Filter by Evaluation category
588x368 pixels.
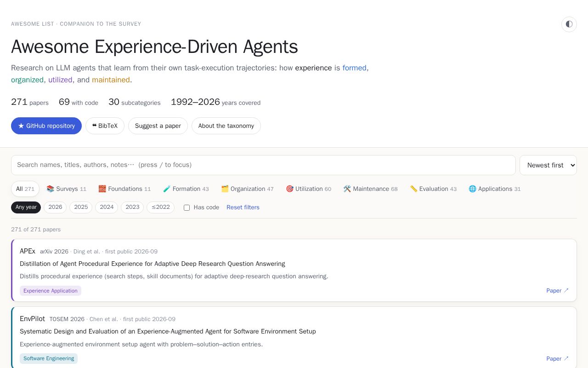tap(433, 189)
